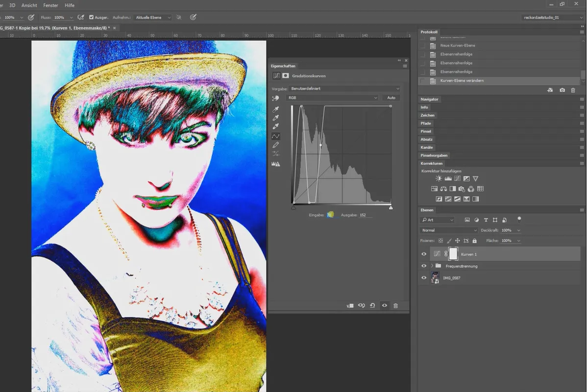
Task: Add a Brightness/Contrast adjustment
Action: tap(439, 179)
